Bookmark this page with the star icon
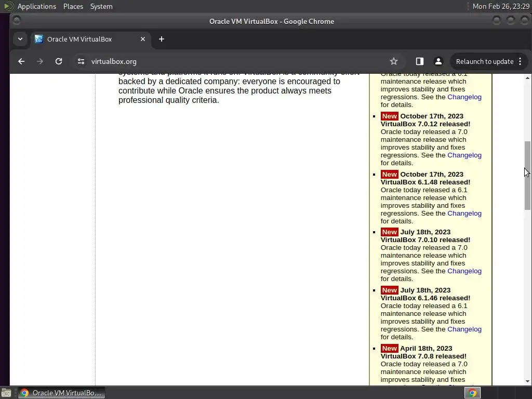532x399 pixels. (x=394, y=61)
